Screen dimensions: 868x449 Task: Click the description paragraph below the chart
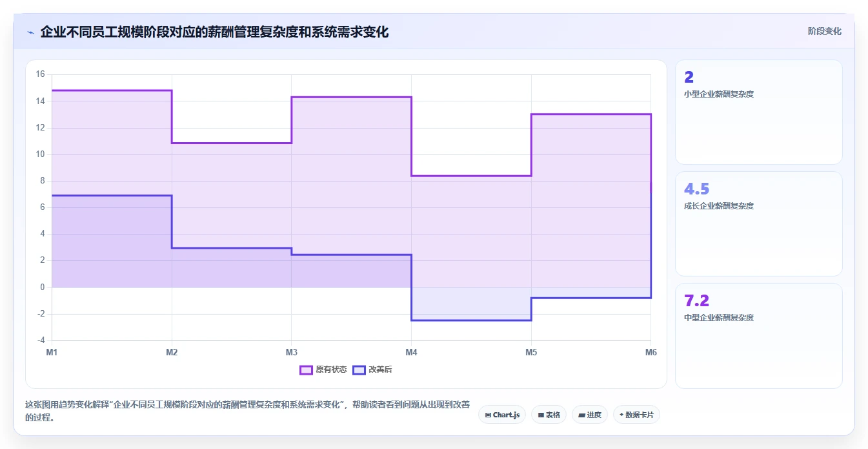pos(247,411)
